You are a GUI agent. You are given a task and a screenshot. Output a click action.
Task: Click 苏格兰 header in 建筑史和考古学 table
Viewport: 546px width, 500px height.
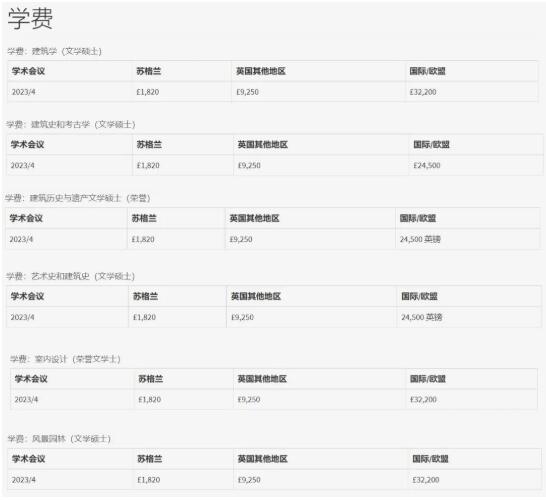pyautogui.click(x=149, y=144)
